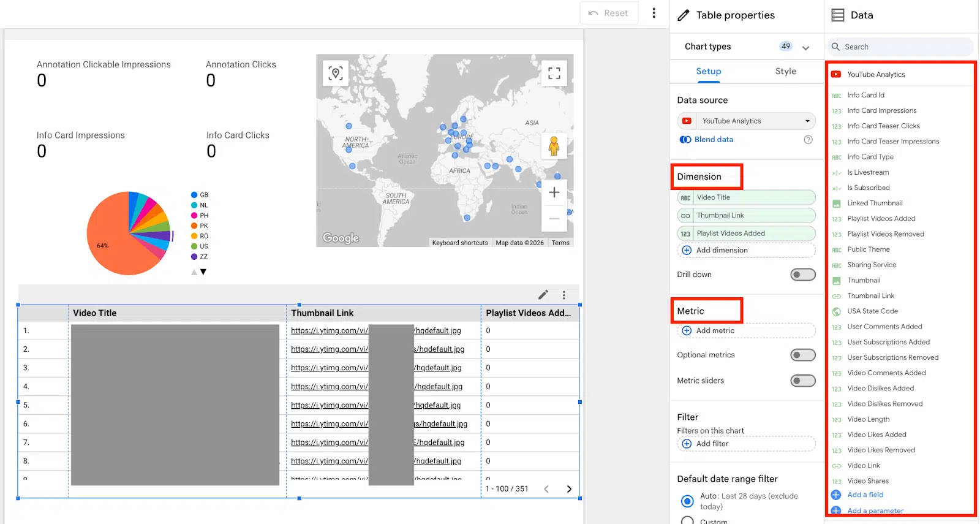Click the Linked Thumbnail field image icon

coord(836,203)
